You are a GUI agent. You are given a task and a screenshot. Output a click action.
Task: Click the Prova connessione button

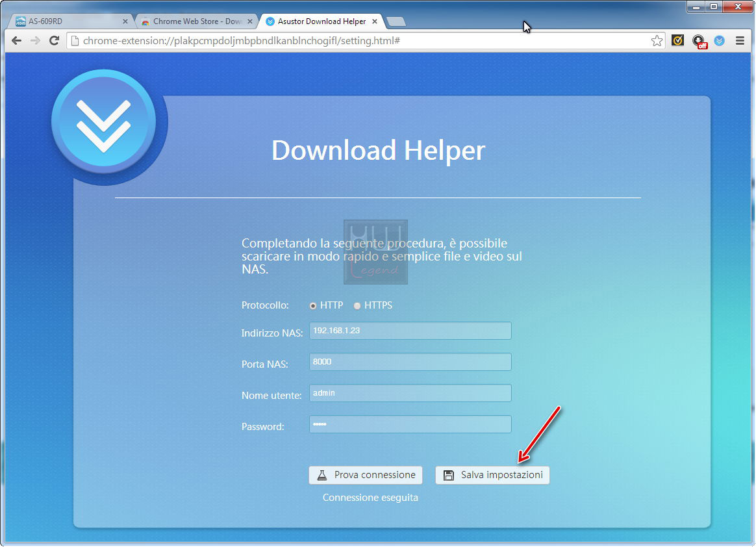click(366, 475)
